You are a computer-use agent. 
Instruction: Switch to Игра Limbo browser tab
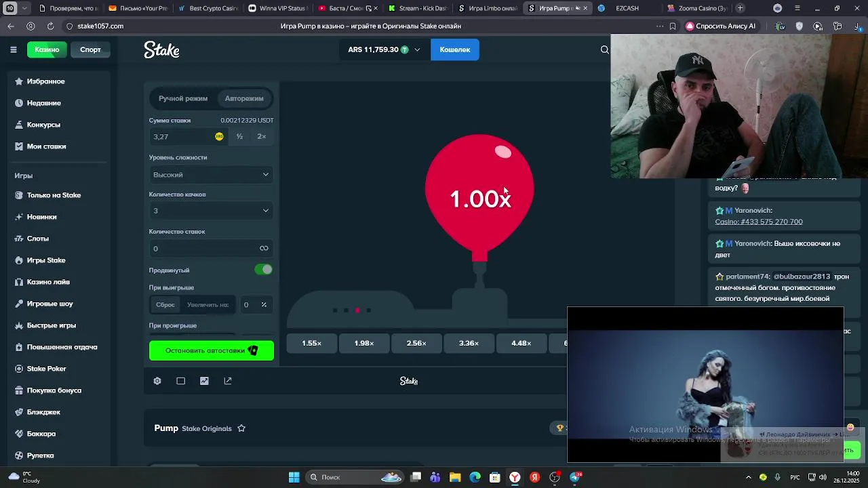[x=488, y=8]
